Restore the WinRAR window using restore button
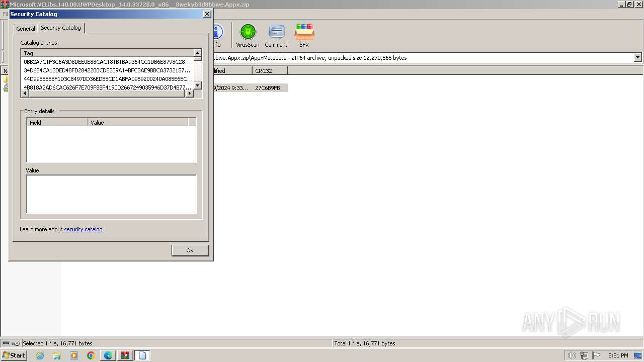 coord(629,5)
